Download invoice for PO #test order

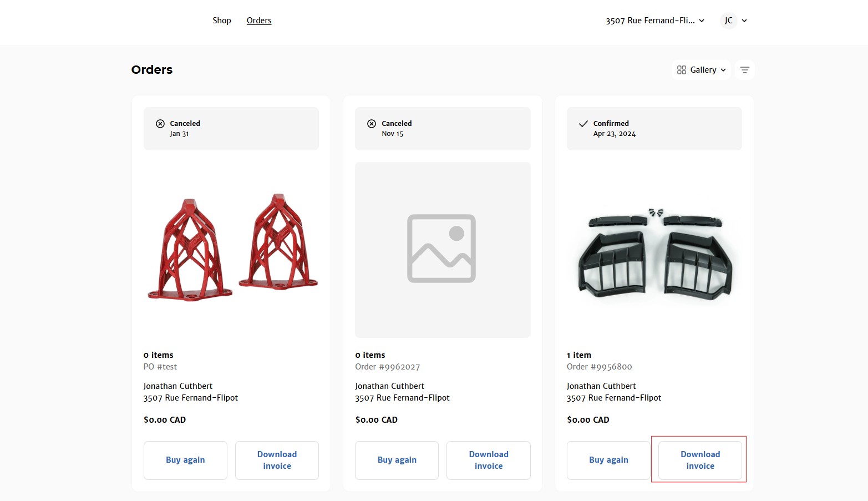[x=277, y=460]
